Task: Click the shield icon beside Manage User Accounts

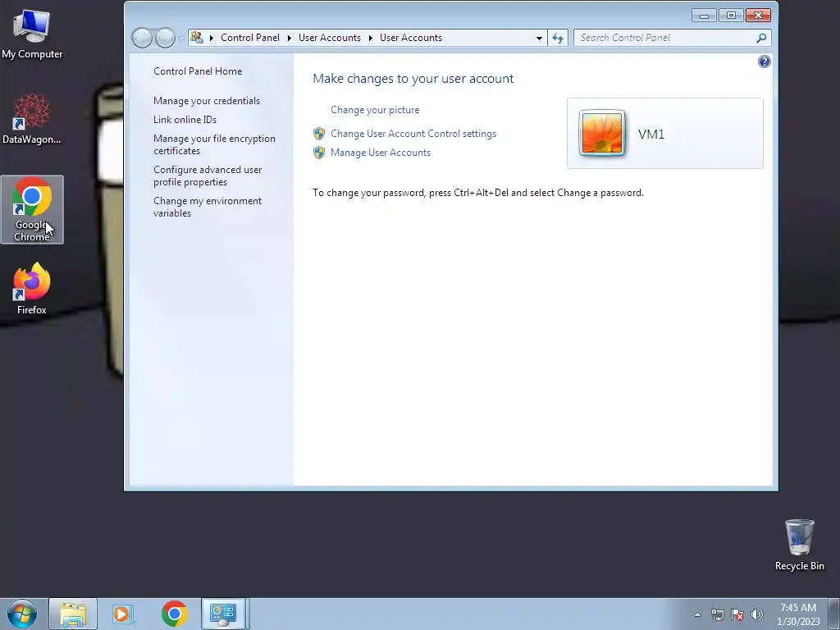Action: point(319,153)
